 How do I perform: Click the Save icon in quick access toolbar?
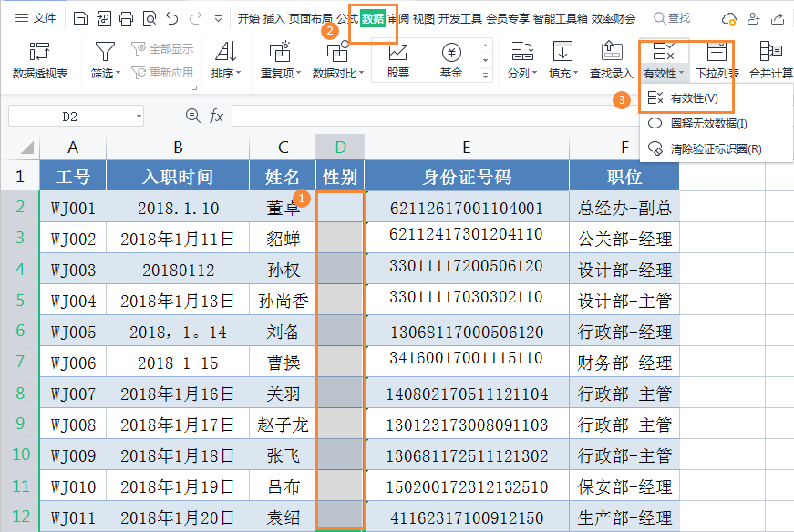coord(80,19)
